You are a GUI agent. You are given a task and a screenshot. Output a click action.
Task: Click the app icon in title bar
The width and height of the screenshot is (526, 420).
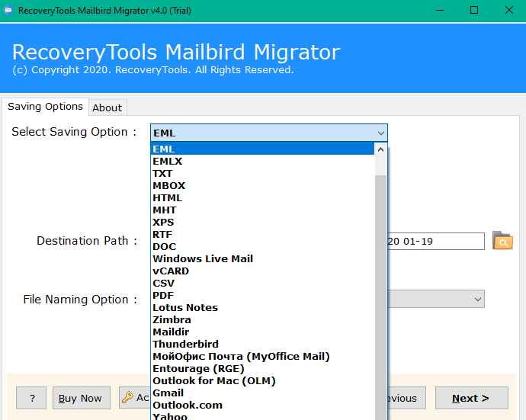(9, 10)
